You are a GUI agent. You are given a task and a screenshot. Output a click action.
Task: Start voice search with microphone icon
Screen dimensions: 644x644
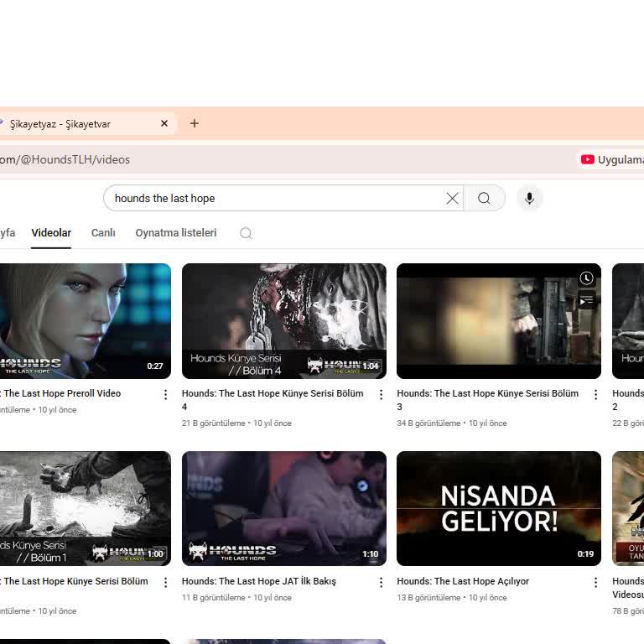pyautogui.click(x=529, y=199)
